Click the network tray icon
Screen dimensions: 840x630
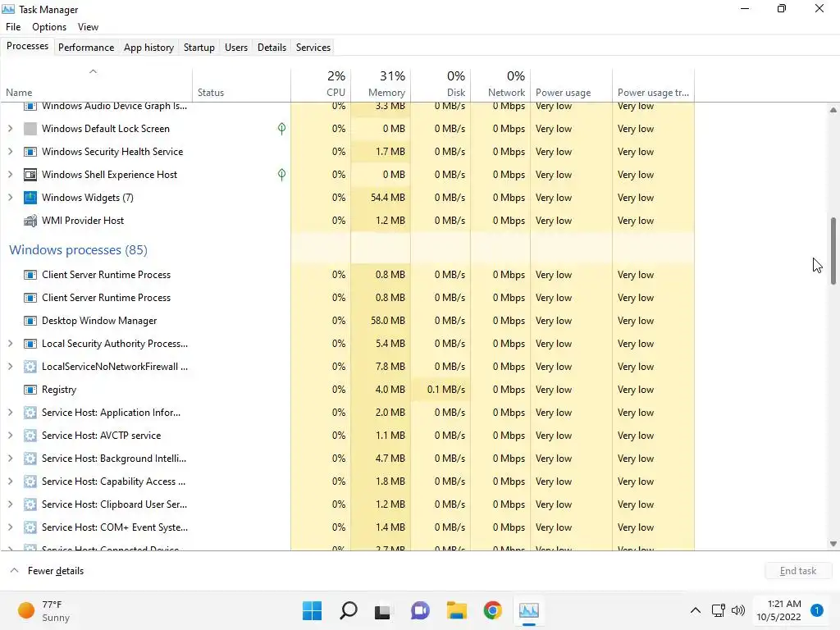coord(719,610)
